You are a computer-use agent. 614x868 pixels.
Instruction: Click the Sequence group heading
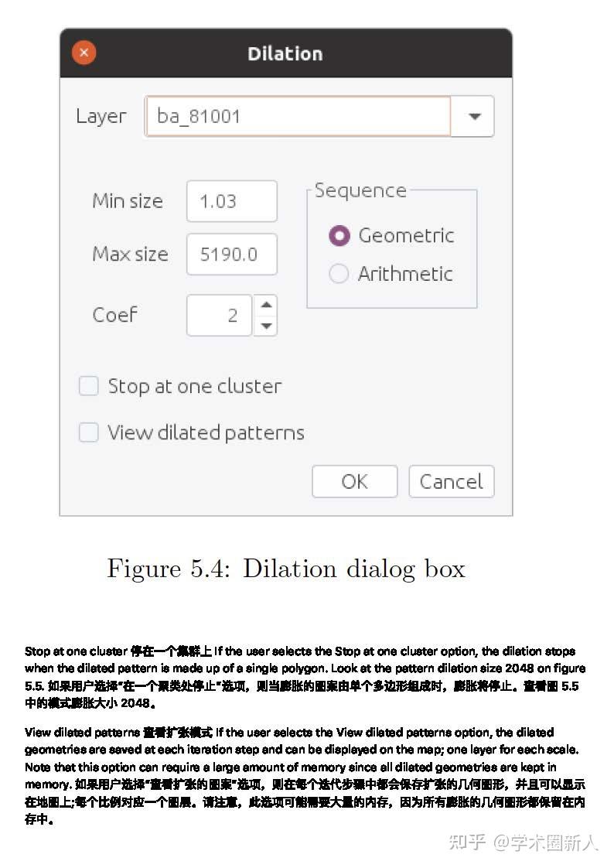[x=360, y=190]
